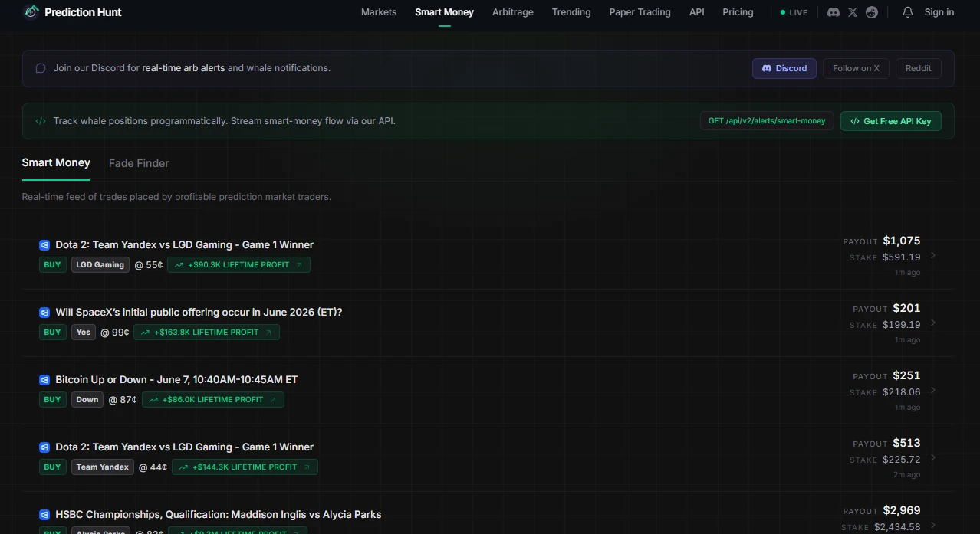Click the Yes outcome tag
The width and height of the screenshot is (980, 534).
click(84, 333)
